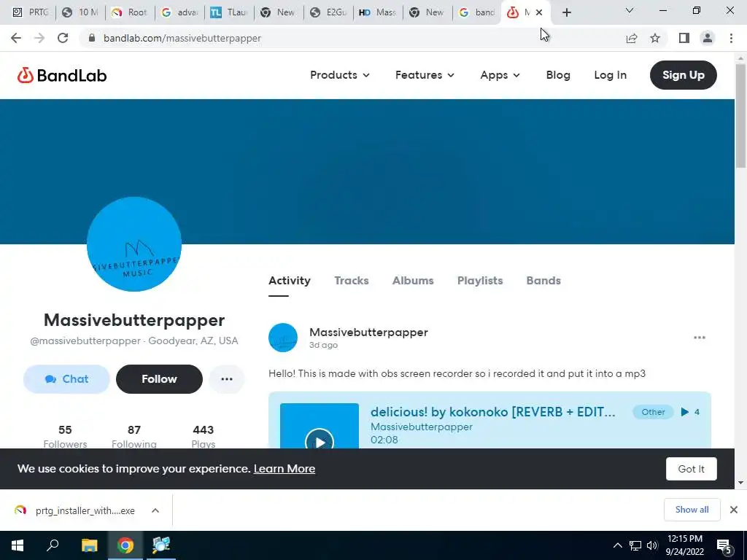
Task: Click the Chrome taskbar icon
Action: click(x=125, y=545)
